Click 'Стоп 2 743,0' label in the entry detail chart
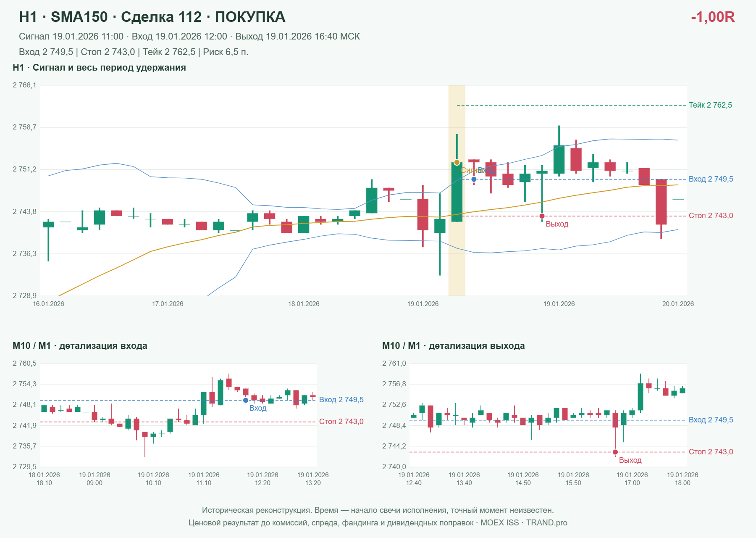The width and height of the screenshot is (756, 538). [x=341, y=422]
